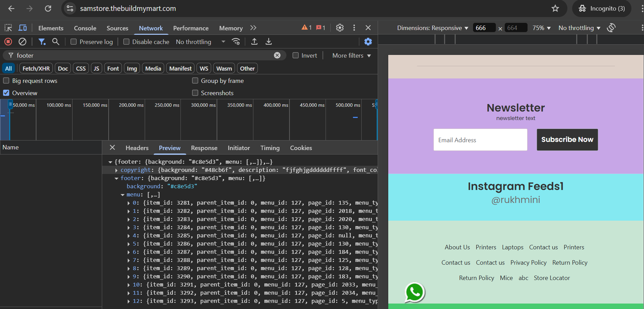Toggle the network filter funnel icon
The width and height of the screenshot is (644, 309).
(42, 42)
